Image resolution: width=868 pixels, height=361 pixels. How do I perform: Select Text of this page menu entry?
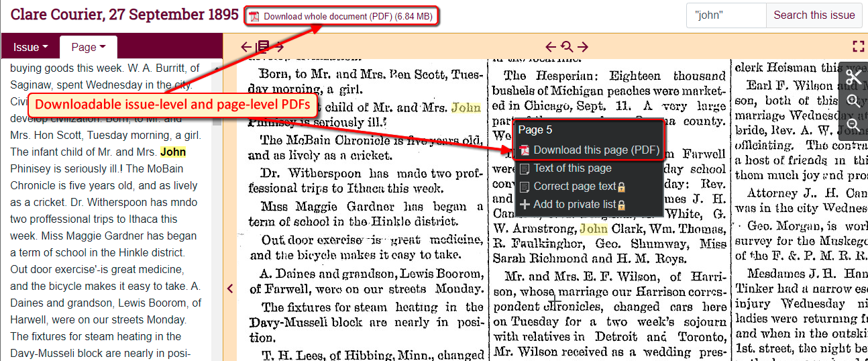(572, 168)
